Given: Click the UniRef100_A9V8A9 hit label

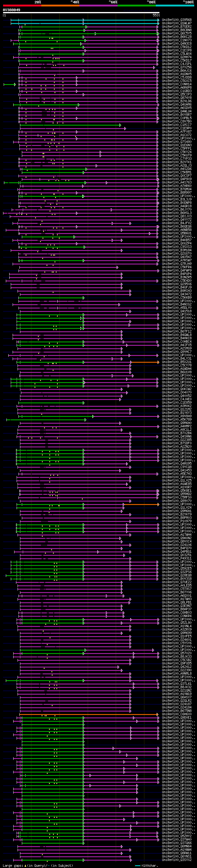Looking at the screenshot, I should point(176,417).
